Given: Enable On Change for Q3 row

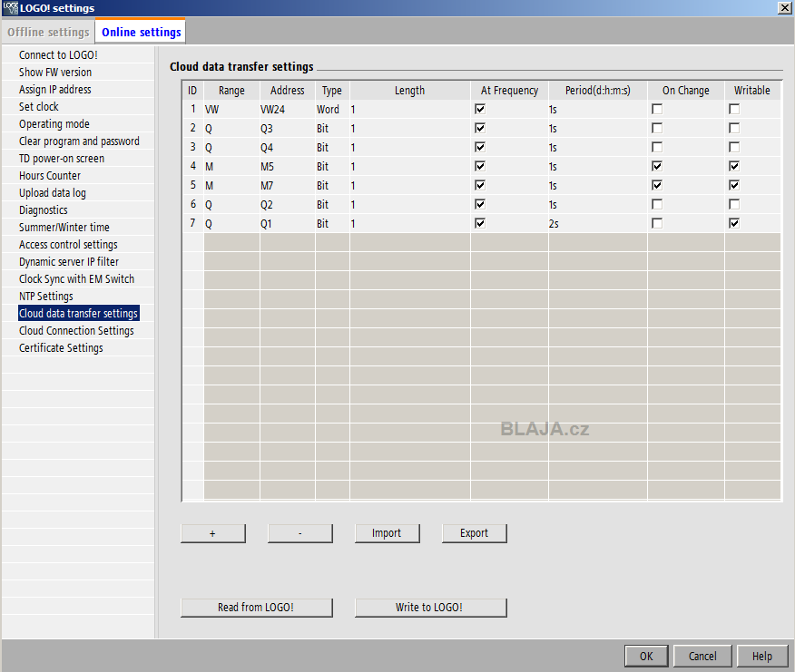Looking at the screenshot, I should tap(657, 128).
